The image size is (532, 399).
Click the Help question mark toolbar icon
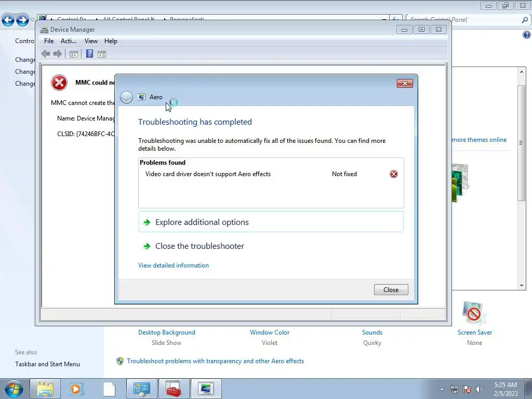(x=89, y=54)
